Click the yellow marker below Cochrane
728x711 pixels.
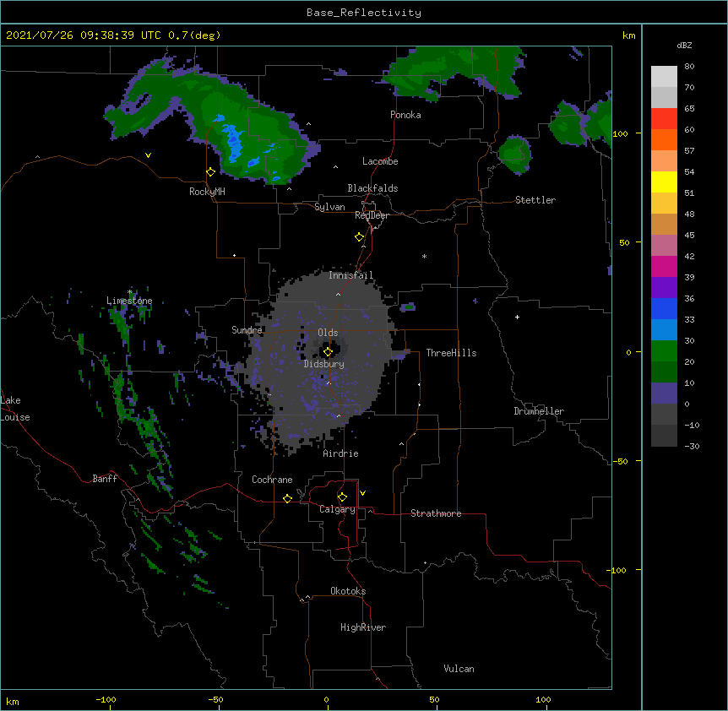[287, 498]
